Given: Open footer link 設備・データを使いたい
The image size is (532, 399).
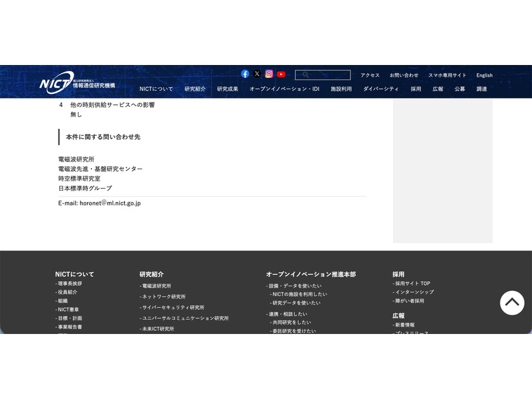Looking at the screenshot, I should pyautogui.click(x=295, y=286).
